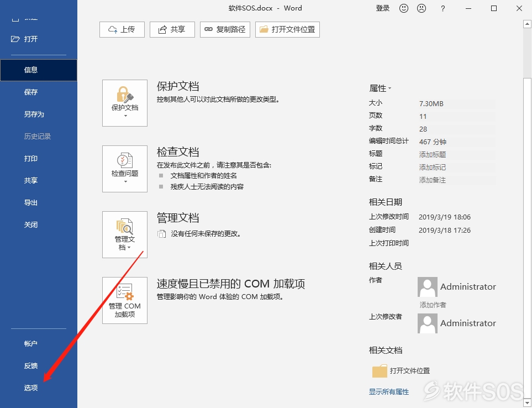Click the 残疾人士无法阅读的内容 text

pyautogui.click(x=207, y=187)
